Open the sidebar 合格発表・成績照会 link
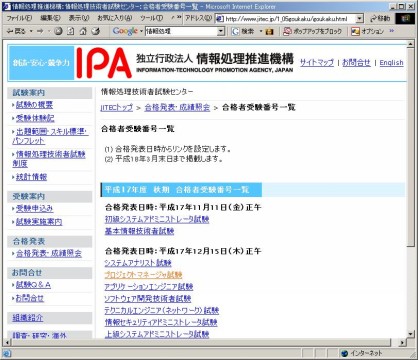Image resolution: width=418 pixels, height=360 pixels. (49, 253)
